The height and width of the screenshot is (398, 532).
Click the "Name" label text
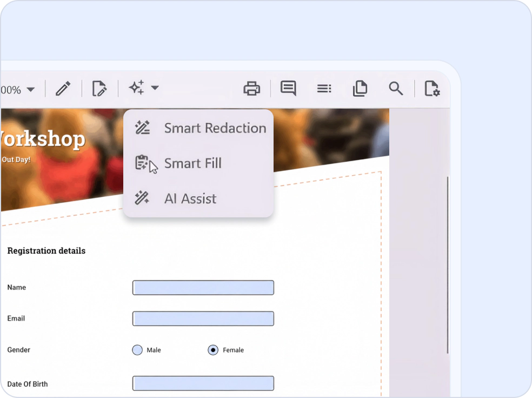coord(17,287)
